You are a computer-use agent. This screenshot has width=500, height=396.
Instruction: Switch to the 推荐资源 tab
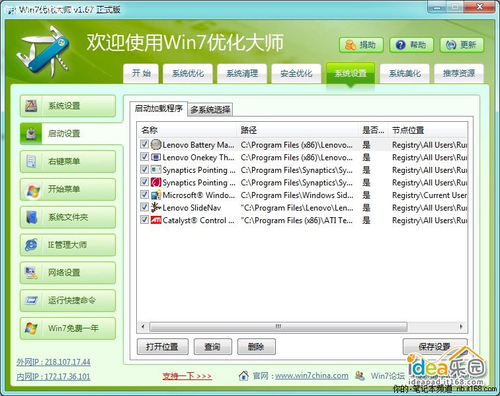coord(459,73)
